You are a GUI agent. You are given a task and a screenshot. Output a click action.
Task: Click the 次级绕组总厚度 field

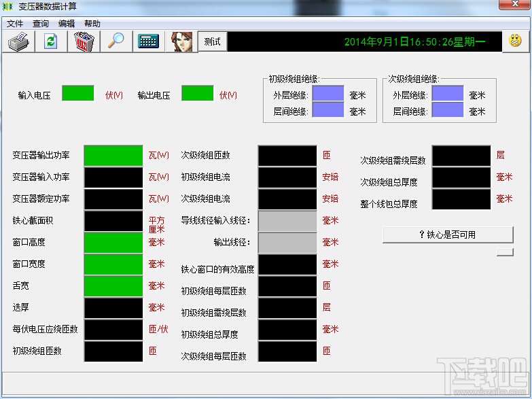click(x=461, y=177)
